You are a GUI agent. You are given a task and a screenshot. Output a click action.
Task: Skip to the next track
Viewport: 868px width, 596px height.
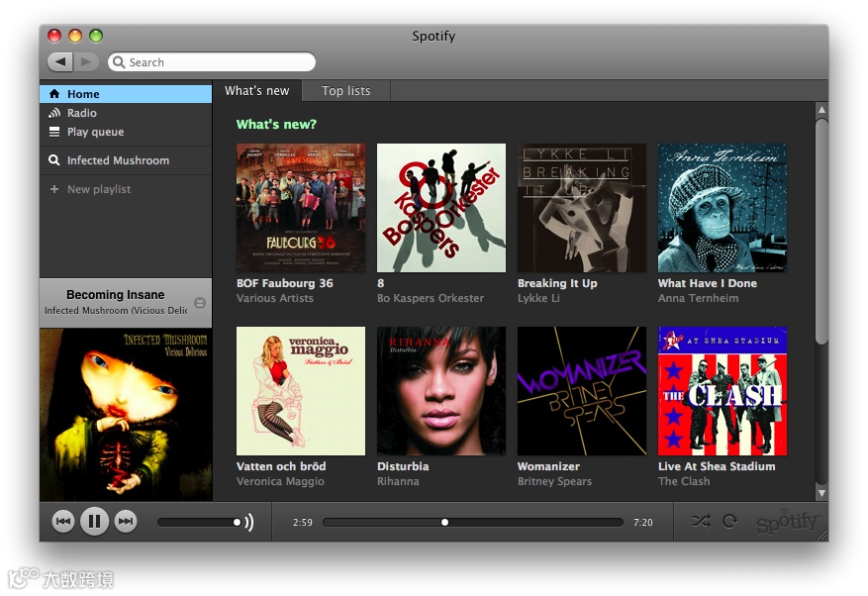pos(126,521)
